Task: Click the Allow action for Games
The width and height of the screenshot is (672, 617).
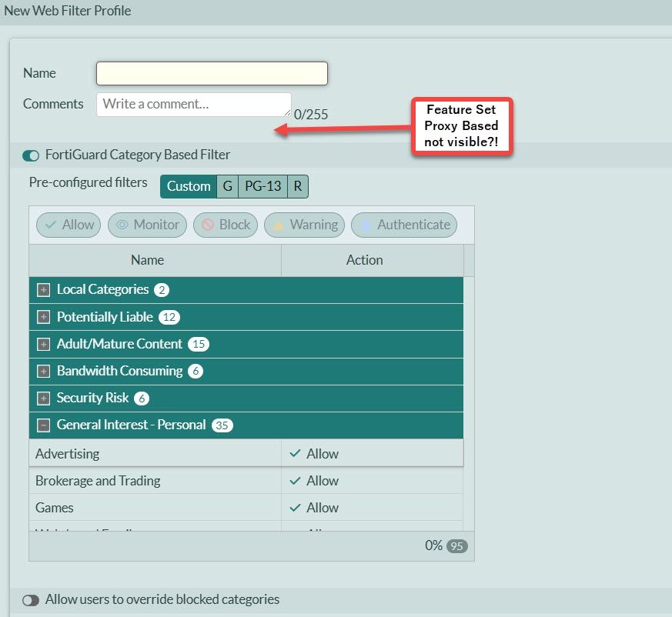Action: tap(314, 508)
